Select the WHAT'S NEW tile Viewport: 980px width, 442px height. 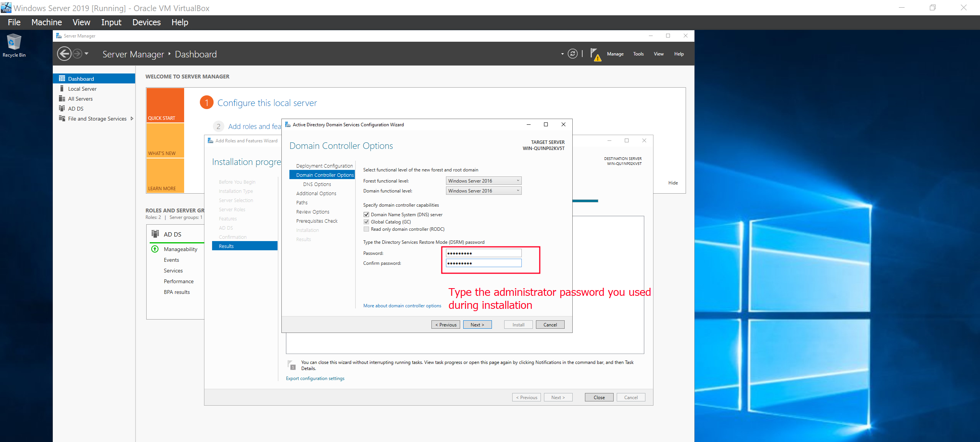point(165,140)
